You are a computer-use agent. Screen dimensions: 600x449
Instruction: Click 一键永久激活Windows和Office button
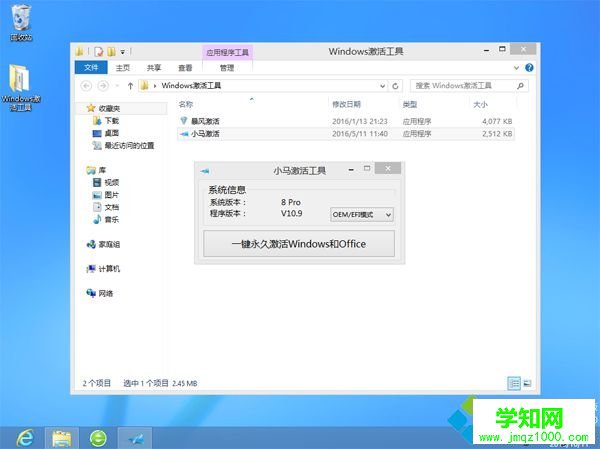(x=299, y=244)
